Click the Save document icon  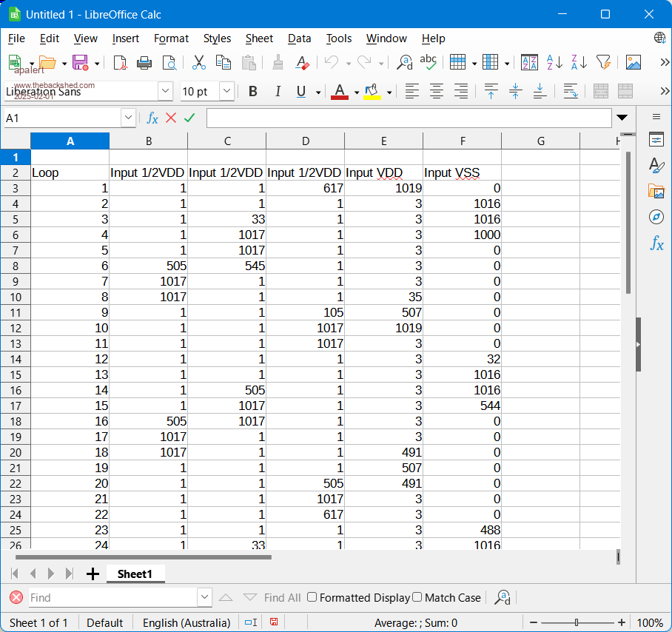tap(81, 63)
